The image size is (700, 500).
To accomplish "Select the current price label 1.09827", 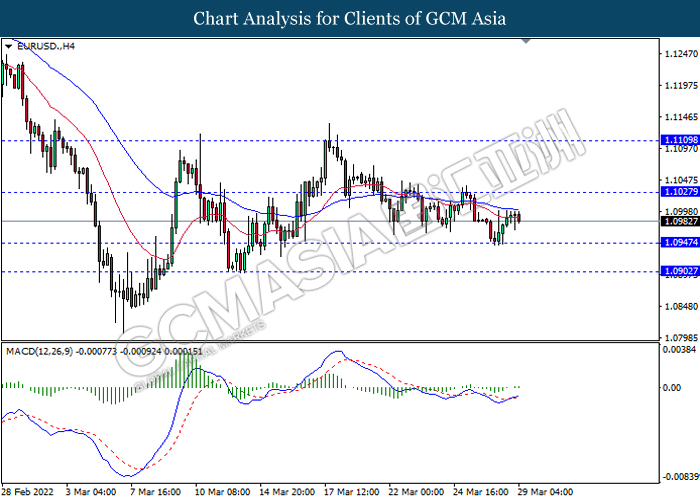I will [681, 221].
